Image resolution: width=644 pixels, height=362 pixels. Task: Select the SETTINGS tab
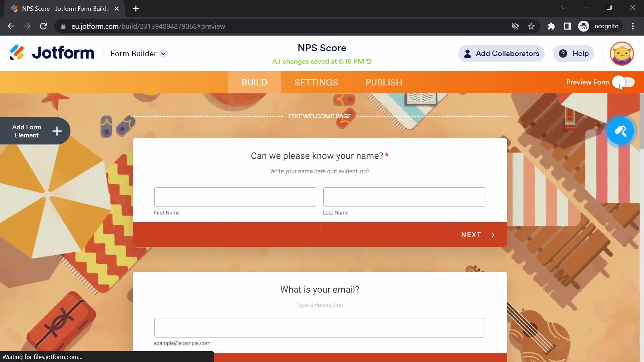pos(316,82)
